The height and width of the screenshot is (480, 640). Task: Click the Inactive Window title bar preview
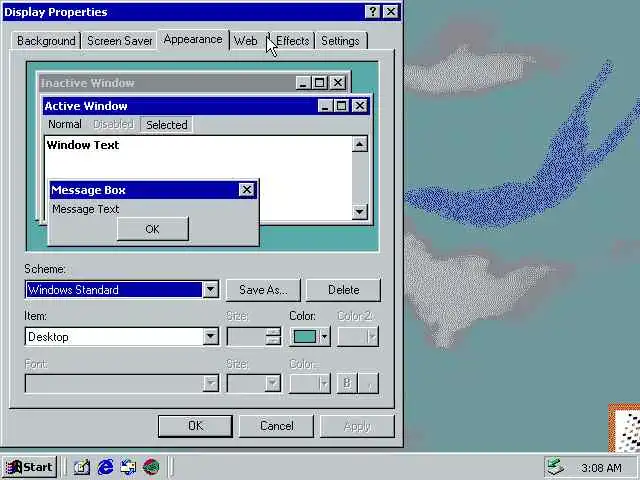[x=167, y=83]
